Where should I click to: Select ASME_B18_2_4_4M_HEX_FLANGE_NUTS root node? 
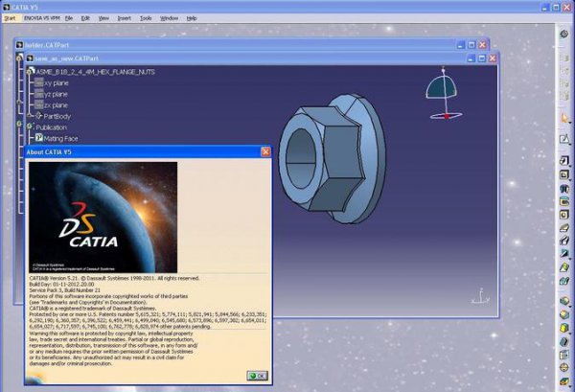(x=95, y=72)
